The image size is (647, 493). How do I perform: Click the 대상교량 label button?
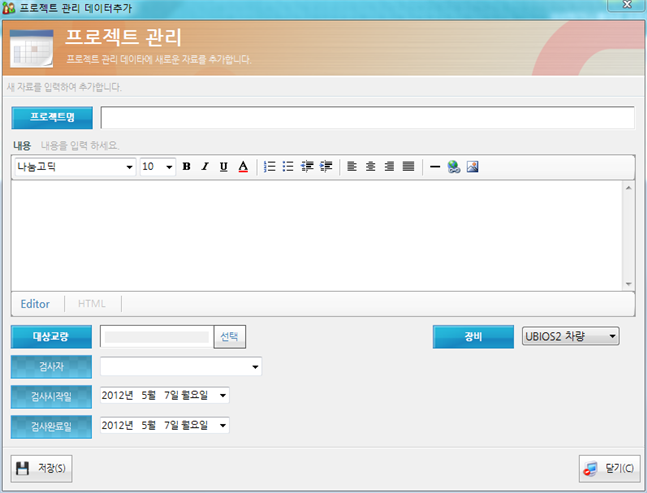51,337
